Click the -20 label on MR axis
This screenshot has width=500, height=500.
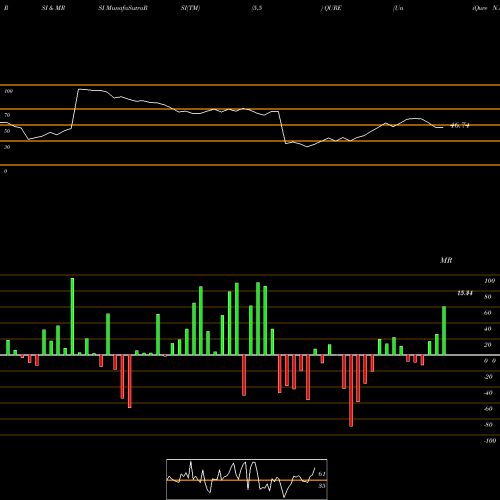[x=488, y=377]
